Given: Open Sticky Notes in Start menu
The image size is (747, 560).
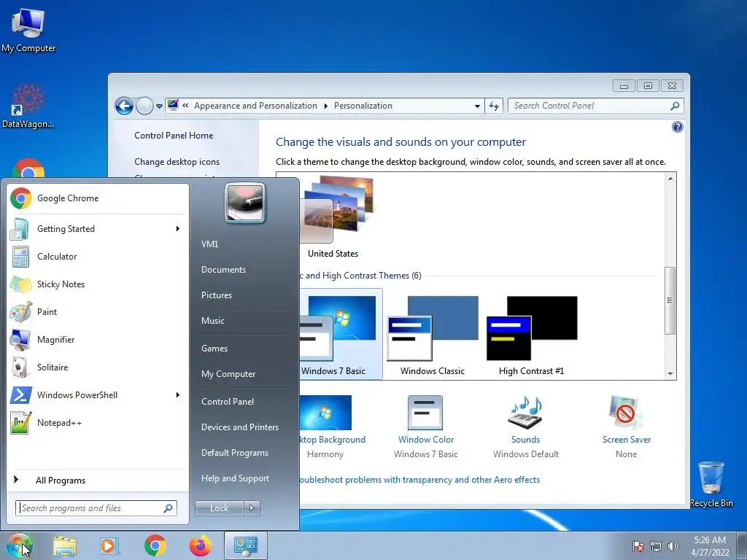Looking at the screenshot, I should (x=97, y=284).
